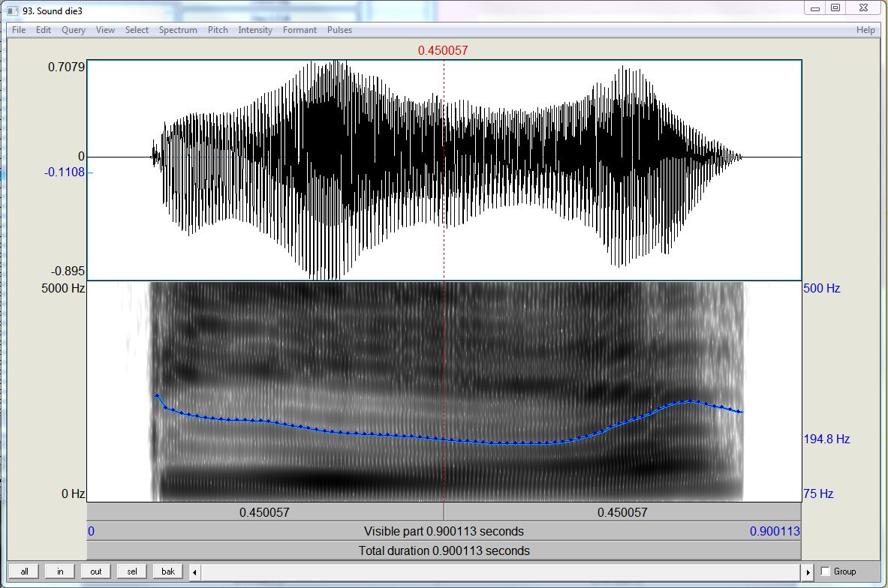Open the Pitch menu
Viewport: 888px width, 588px height.
point(218,30)
